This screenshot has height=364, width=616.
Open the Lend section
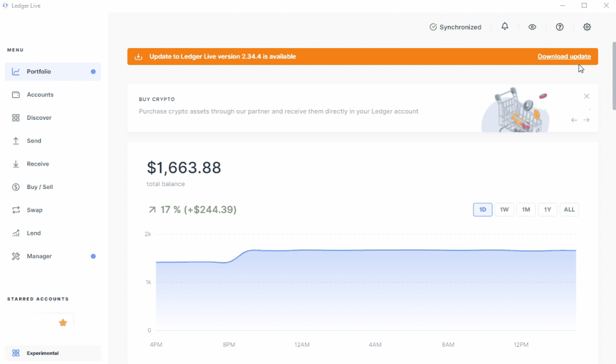[53, 233]
